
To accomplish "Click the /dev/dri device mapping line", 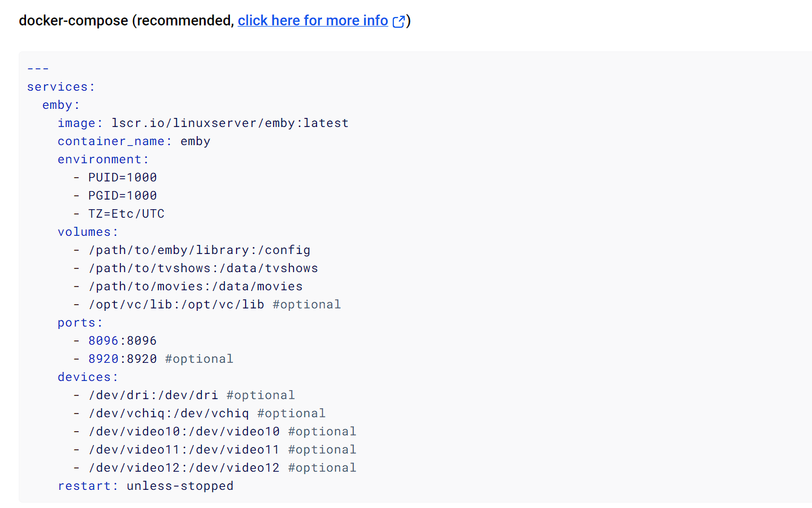I will 184,395.
